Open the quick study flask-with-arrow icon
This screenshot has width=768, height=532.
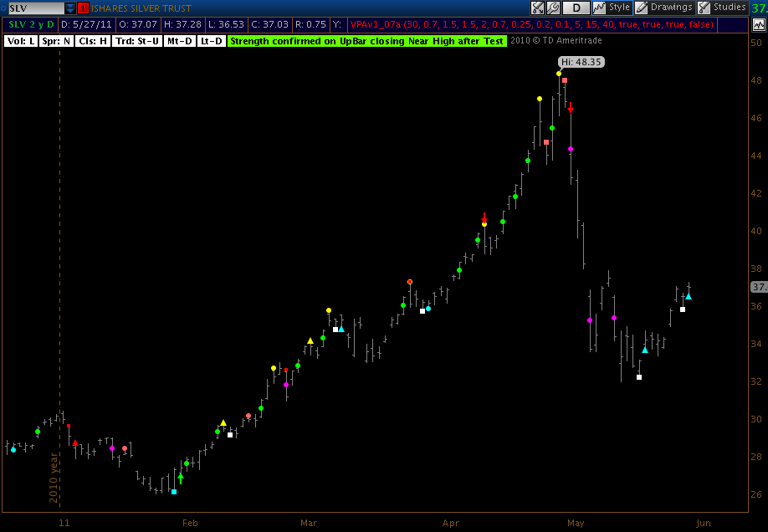click(537, 8)
